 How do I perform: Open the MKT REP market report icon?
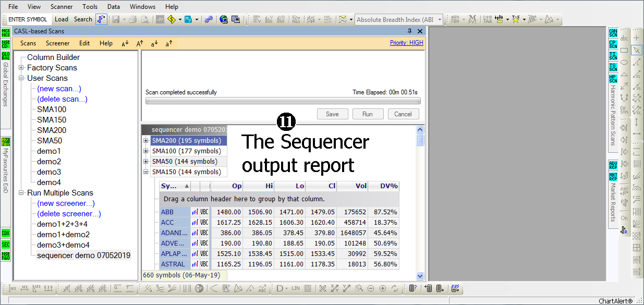pyautogui.click(x=613, y=177)
